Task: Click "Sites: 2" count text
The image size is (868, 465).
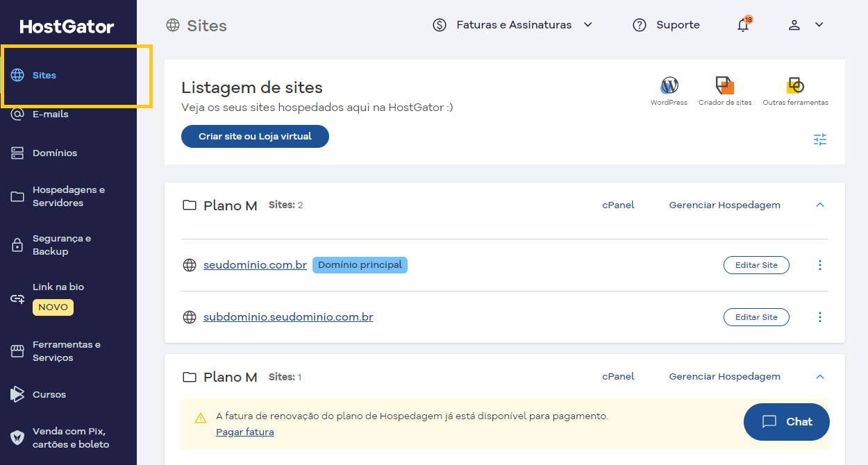Action: (285, 205)
